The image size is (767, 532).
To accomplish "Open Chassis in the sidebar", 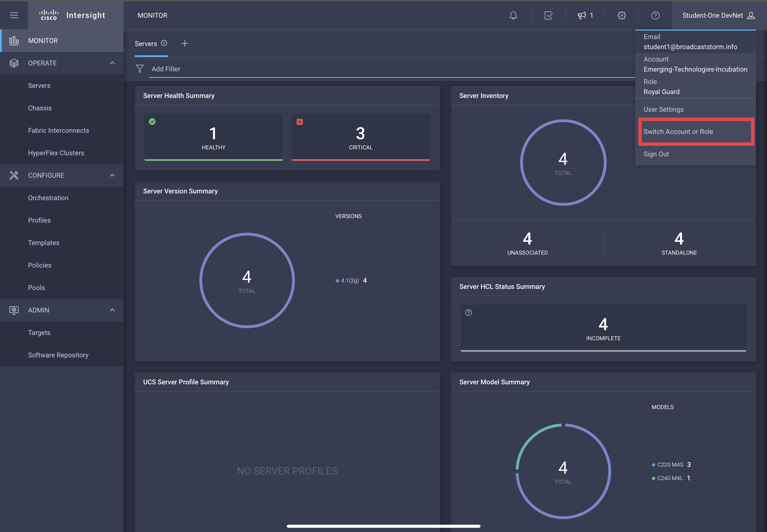I will pyautogui.click(x=62, y=108).
